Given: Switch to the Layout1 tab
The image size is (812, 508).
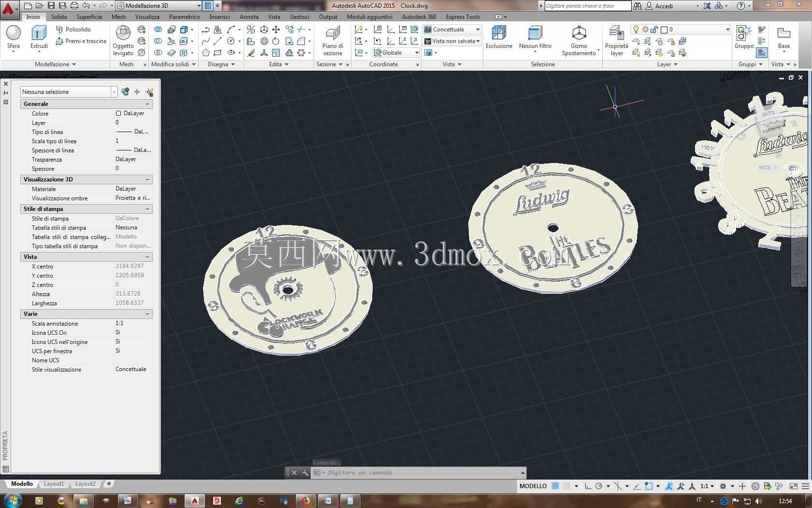Looking at the screenshot, I should pyautogui.click(x=54, y=484).
